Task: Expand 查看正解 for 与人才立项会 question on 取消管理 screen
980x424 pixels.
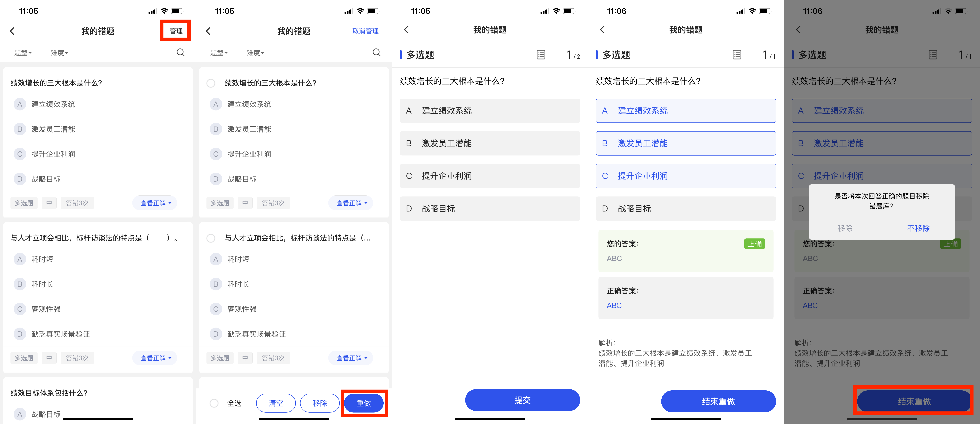Action: point(351,358)
